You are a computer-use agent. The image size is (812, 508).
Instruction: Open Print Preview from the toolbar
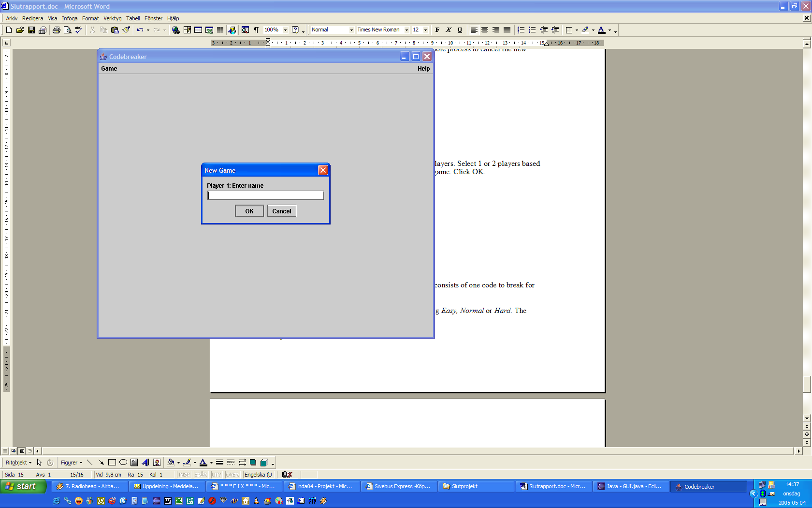[x=67, y=30]
